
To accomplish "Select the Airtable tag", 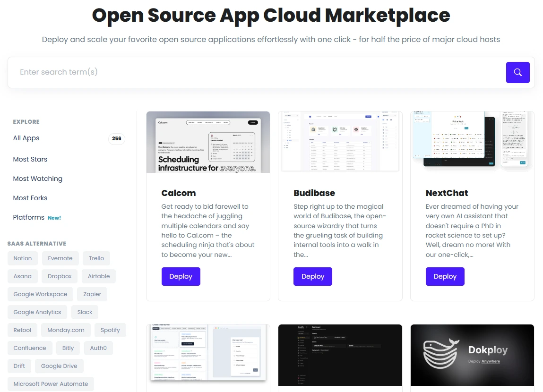I will (99, 276).
